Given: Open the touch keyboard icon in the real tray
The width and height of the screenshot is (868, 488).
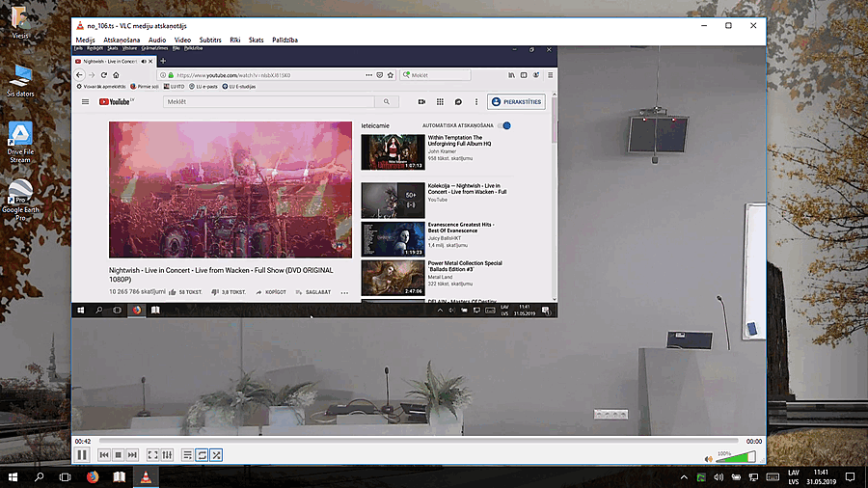Looking at the screenshot, I should pos(773,477).
